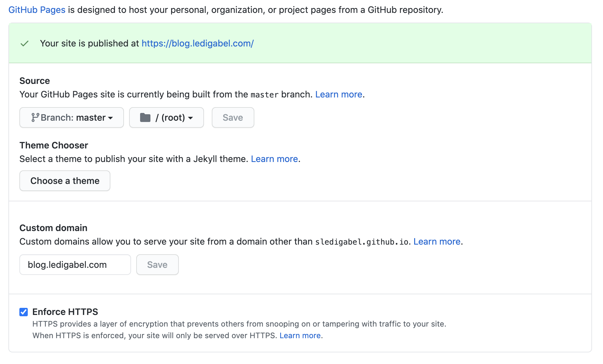Visit the published site https://blog.ledigabel.com/
The height and width of the screenshot is (364, 603).
197,43
